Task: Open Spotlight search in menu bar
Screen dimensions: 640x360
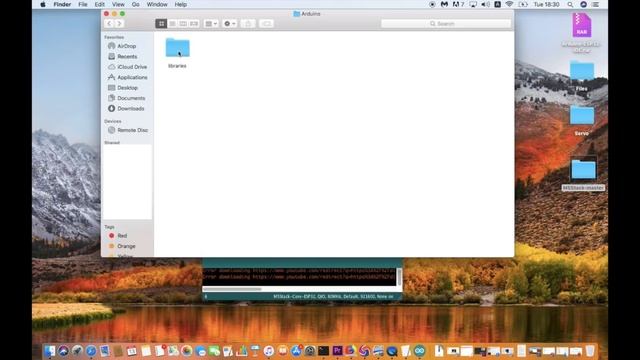Action: (x=570, y=4)
